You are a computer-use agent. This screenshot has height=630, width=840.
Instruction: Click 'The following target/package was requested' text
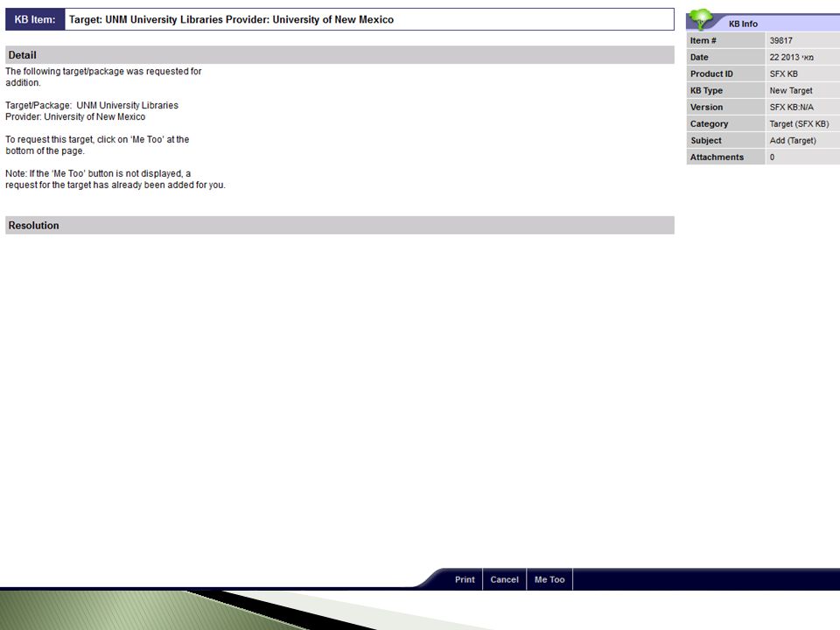[103, 77]
